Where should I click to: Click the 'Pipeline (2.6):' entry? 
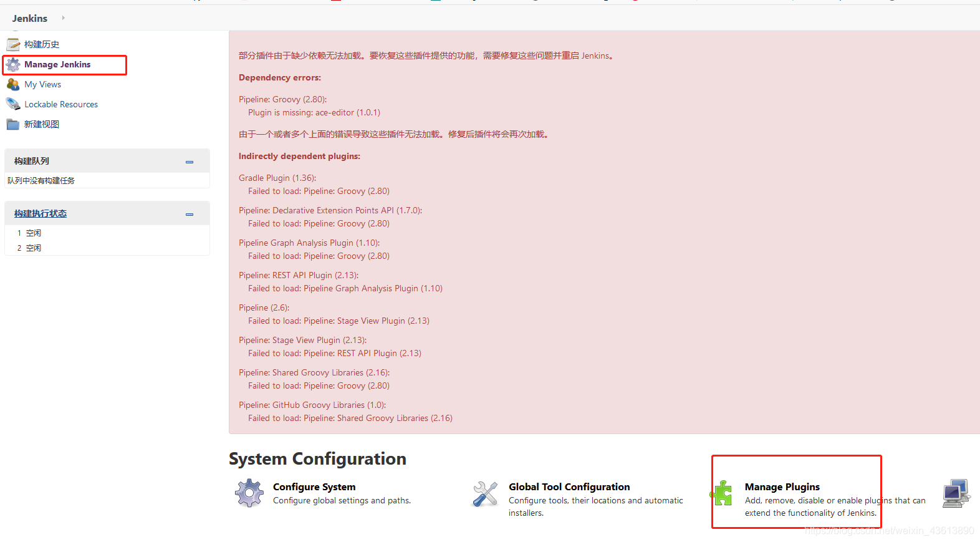(x=264, y=307)
